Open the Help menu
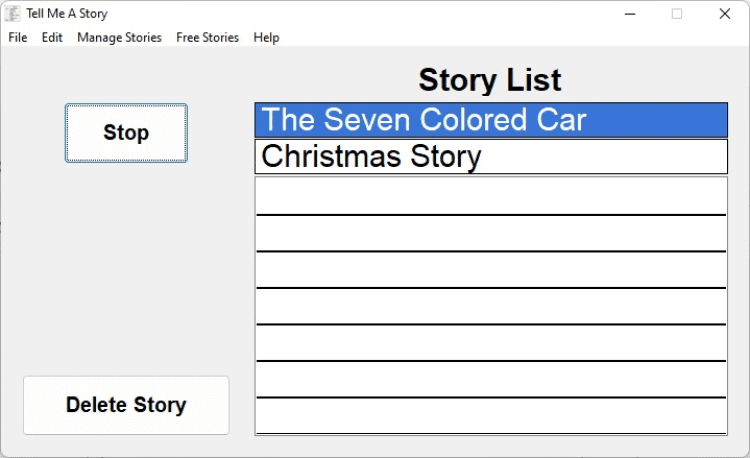This screenshot has height=458, width=750. (266, 38)
